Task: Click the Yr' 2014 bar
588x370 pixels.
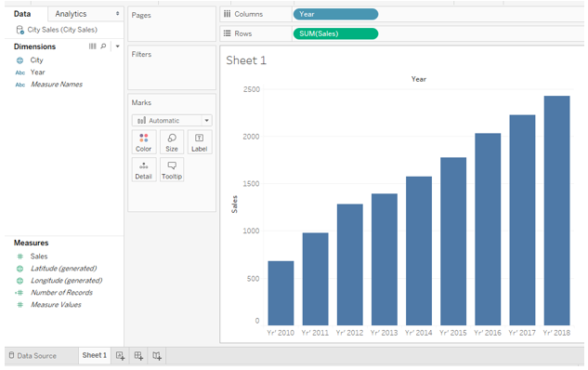Action: click(419, 251)
